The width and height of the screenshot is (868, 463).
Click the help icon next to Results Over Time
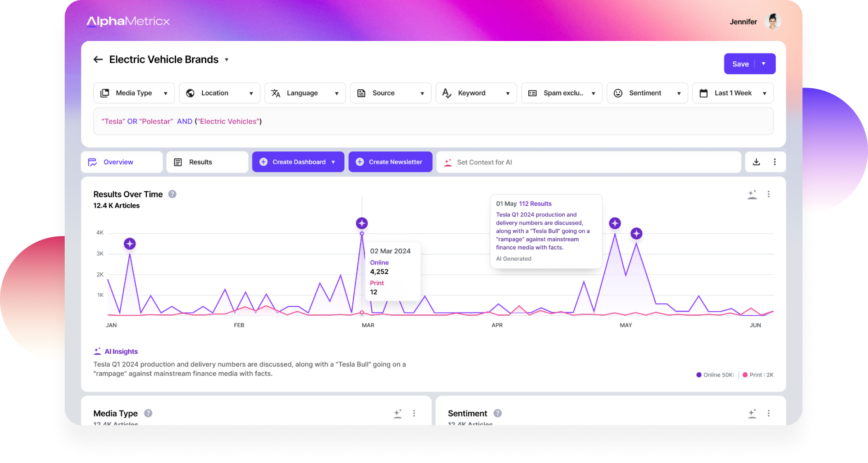[x=172, y=194]
